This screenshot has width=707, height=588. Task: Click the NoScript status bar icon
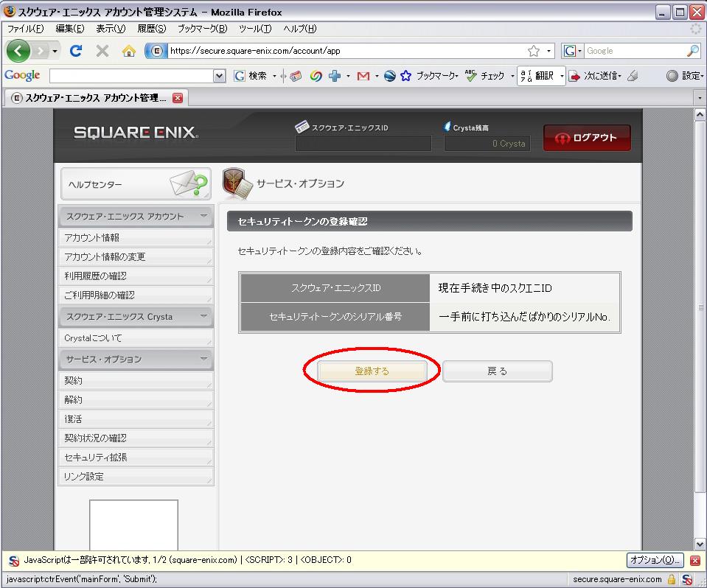pos(687,579)
